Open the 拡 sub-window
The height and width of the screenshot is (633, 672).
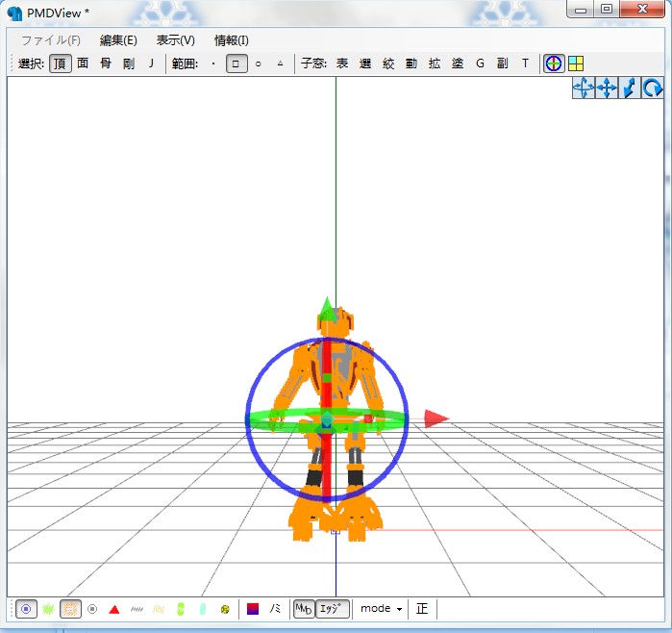(435, 63)
